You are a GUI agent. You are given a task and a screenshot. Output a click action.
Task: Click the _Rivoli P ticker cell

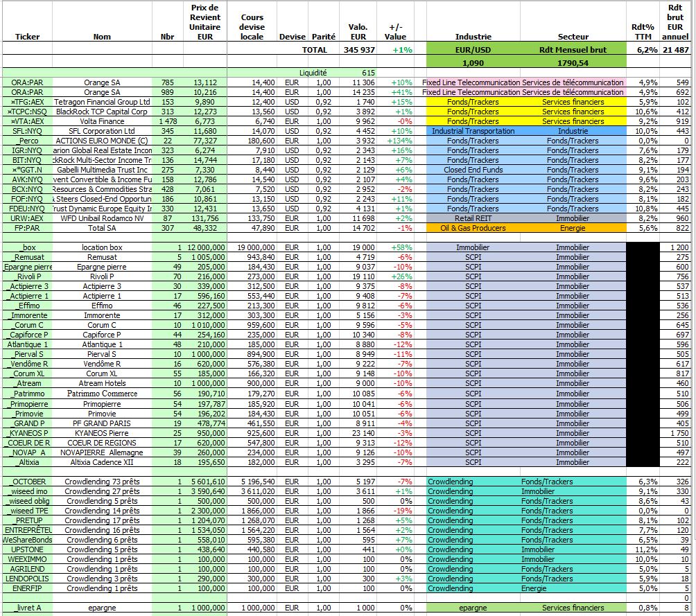(x=27, y=276)
